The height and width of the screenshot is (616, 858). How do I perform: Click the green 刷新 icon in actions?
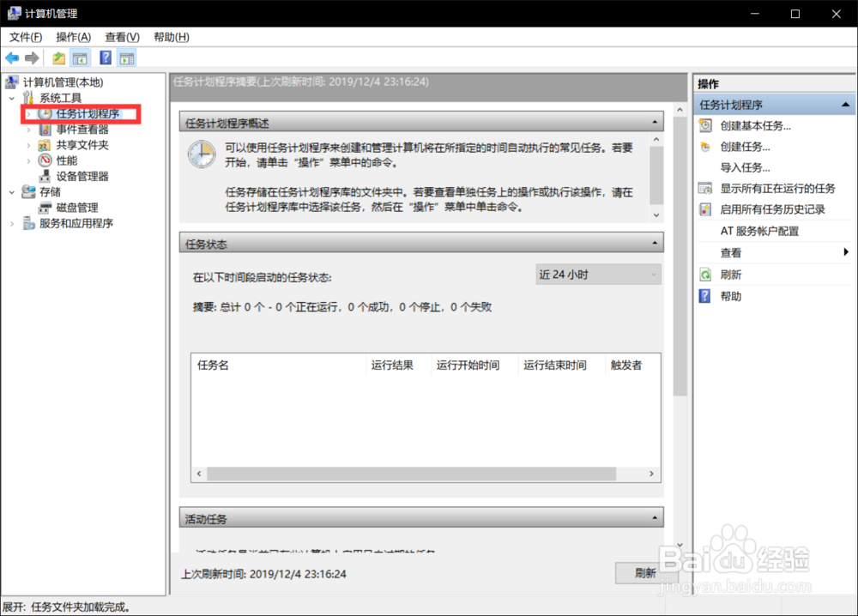705,275
